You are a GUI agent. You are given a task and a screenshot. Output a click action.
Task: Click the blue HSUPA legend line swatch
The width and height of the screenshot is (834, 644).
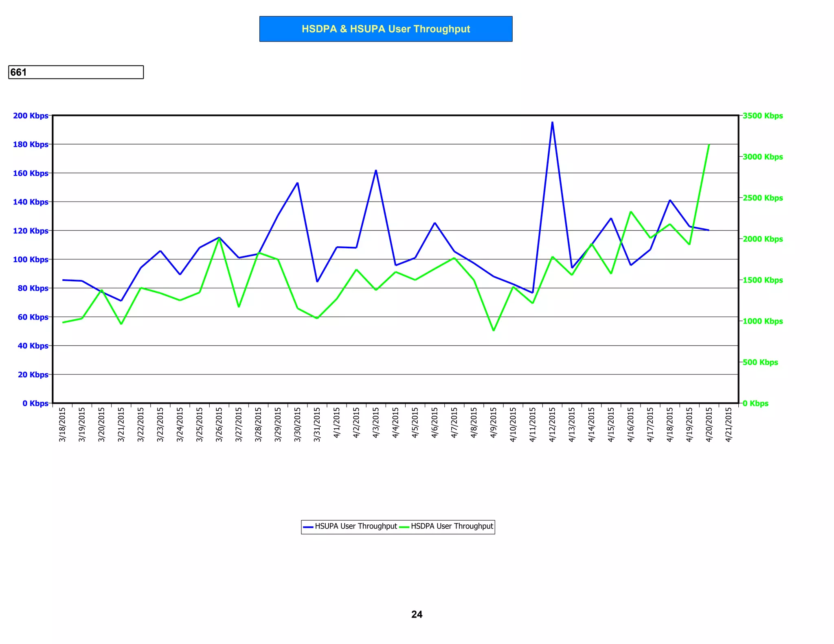pos(308,527)
